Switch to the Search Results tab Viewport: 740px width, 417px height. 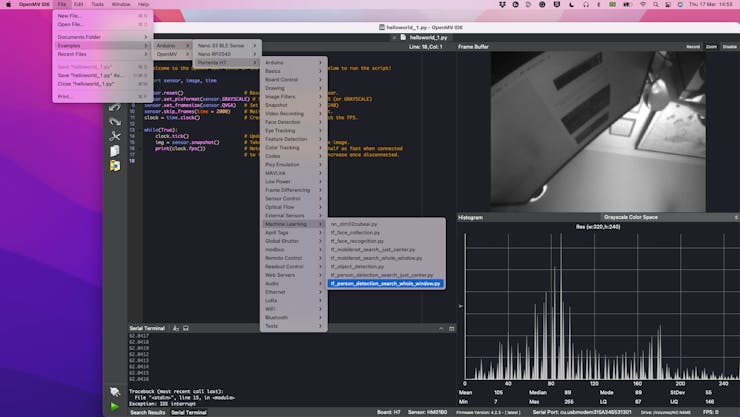147,412
